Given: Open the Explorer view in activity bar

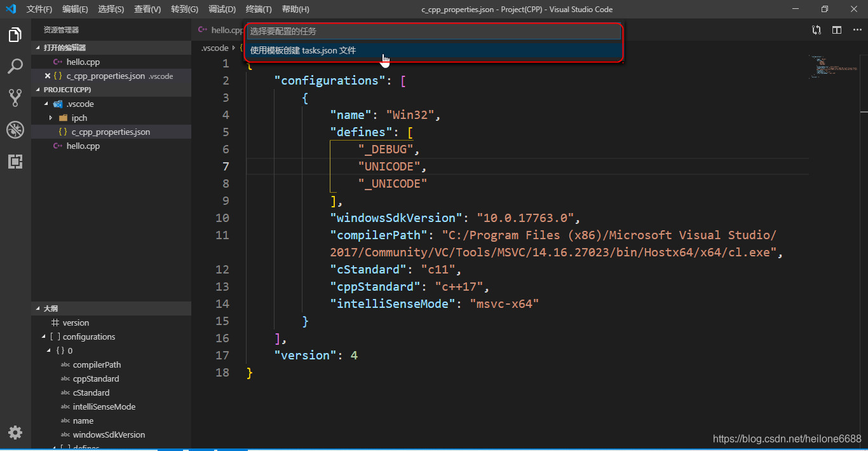Looking at the screenshot, I should [15, 35].
